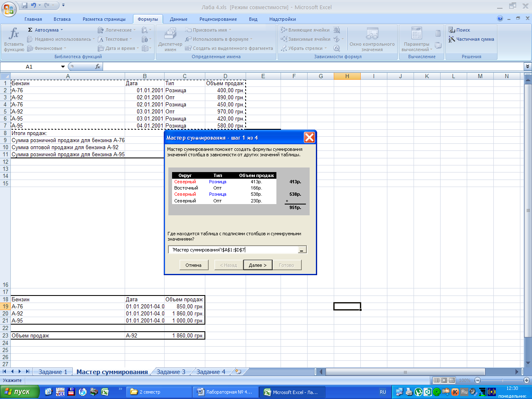The image size is (532, 399).
Task: Click the fx icon beside the formula bar
Action: pos(98,66)
